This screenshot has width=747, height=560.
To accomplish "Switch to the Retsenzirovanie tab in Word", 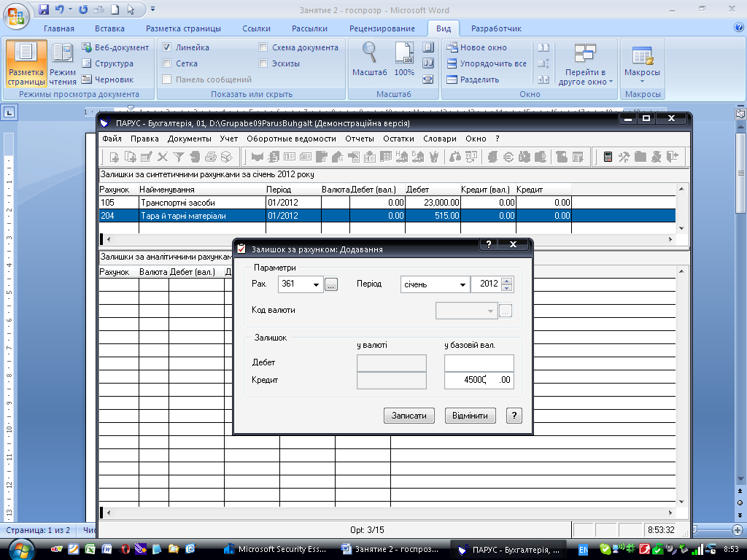I will point(382,28).
